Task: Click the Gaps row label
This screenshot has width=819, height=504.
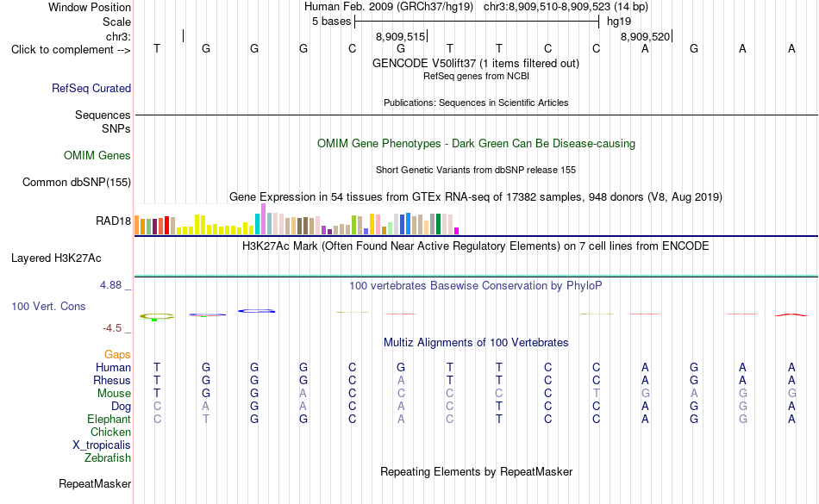Action: tap(117, 355)
